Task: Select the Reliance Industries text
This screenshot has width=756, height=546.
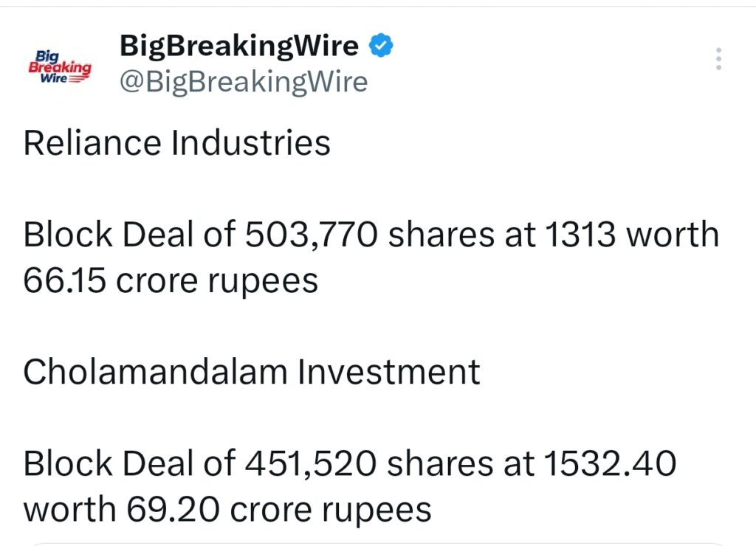Action: 176,142
